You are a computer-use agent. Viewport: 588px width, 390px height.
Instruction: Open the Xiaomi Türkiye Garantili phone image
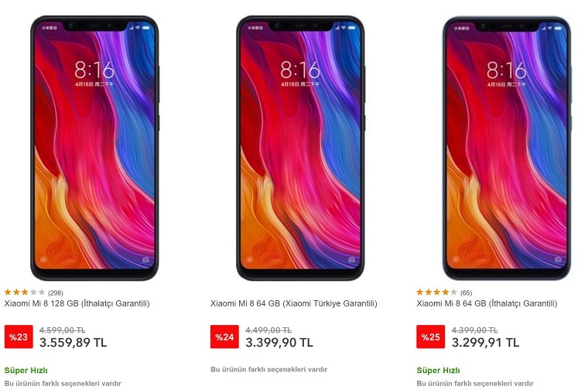pos(300,148)
